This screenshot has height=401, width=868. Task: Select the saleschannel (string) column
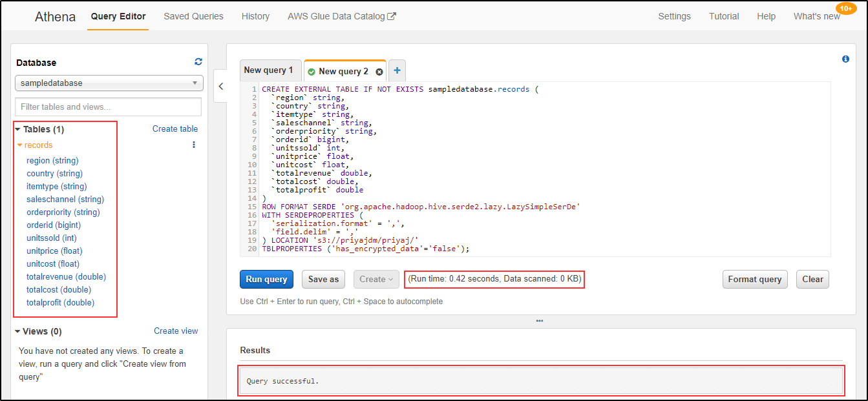[65, 200]
